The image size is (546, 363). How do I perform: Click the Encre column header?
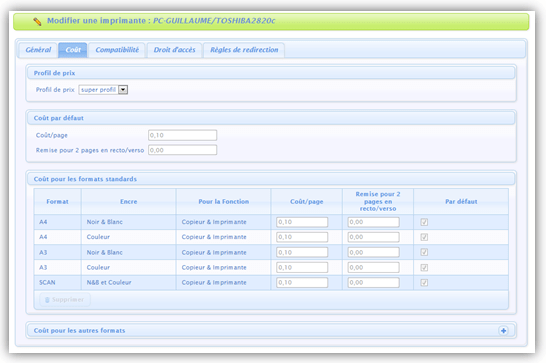[128, 201]
